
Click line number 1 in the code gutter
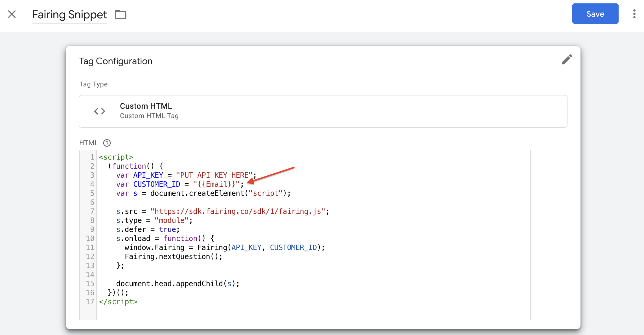click(92, 157)
